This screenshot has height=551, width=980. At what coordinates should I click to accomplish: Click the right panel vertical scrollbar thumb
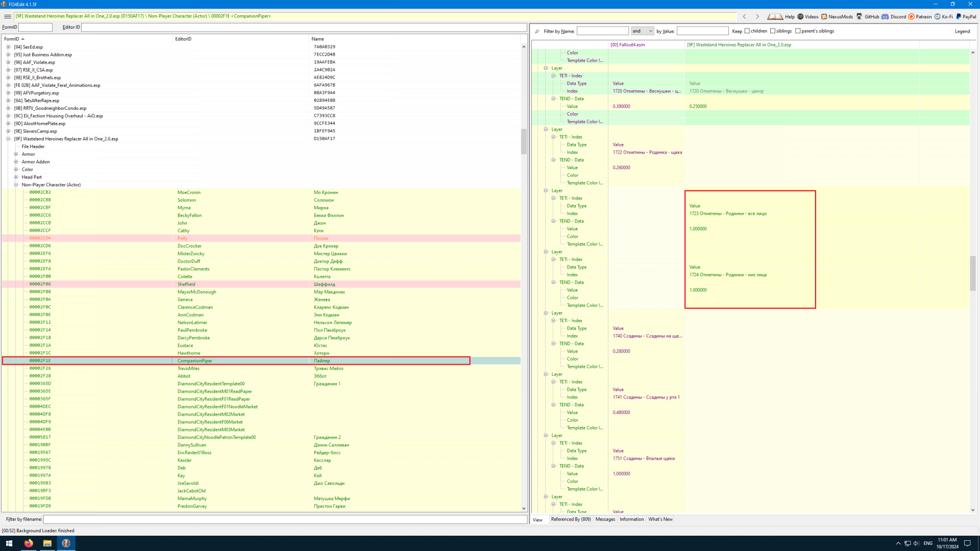(x=973, y=273)
